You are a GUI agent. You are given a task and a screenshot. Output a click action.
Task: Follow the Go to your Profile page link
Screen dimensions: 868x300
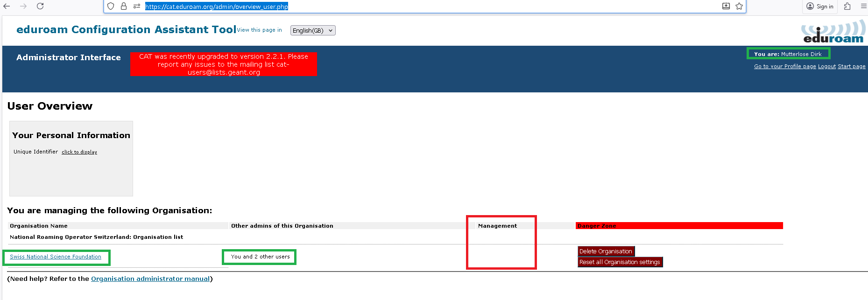click(x=785, y=66)
